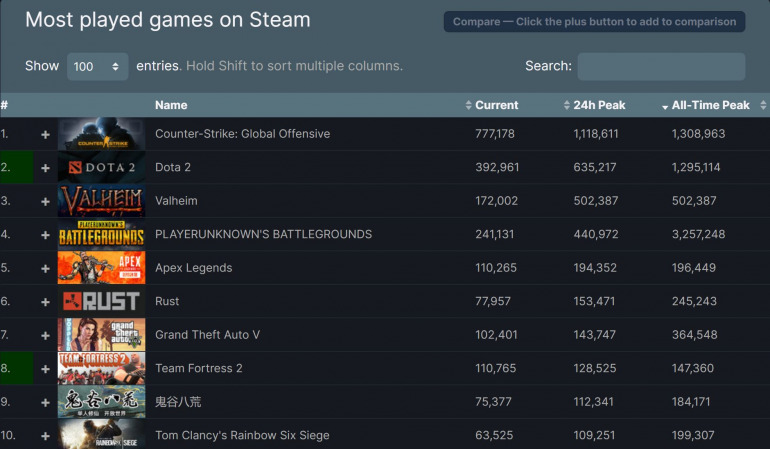
Task: Add Rust to comparison list
Action: pos(45,302)
